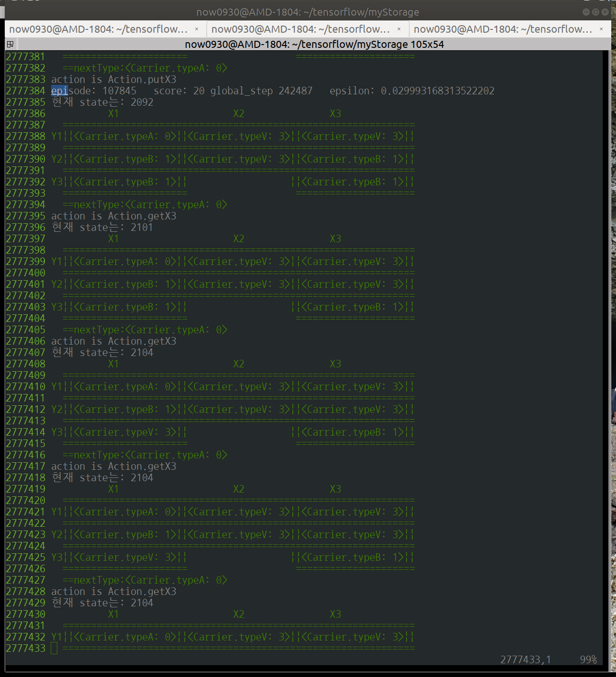Click the cursor position indicator 2777433,1
Viewport: 616px width, 677px height.
525,659
